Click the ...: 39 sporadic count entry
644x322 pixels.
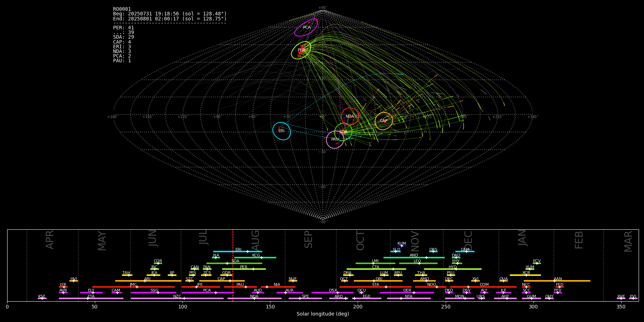123,33
